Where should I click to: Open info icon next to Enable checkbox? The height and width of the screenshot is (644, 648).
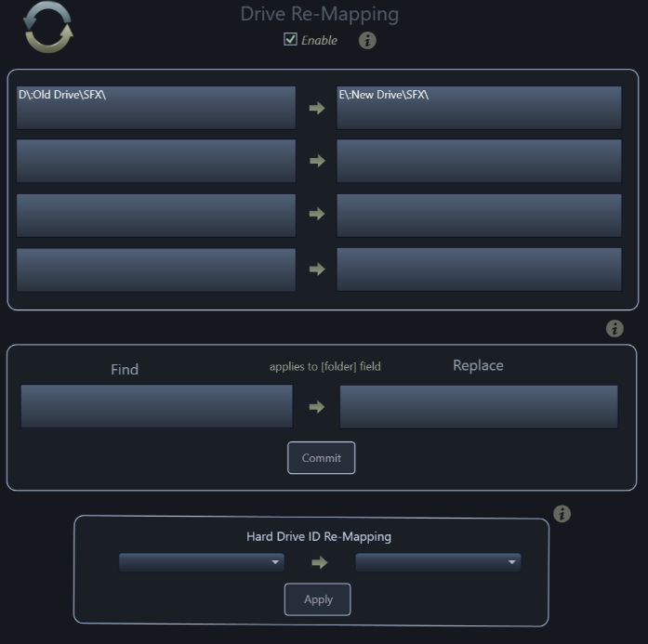tap(367, 41)
